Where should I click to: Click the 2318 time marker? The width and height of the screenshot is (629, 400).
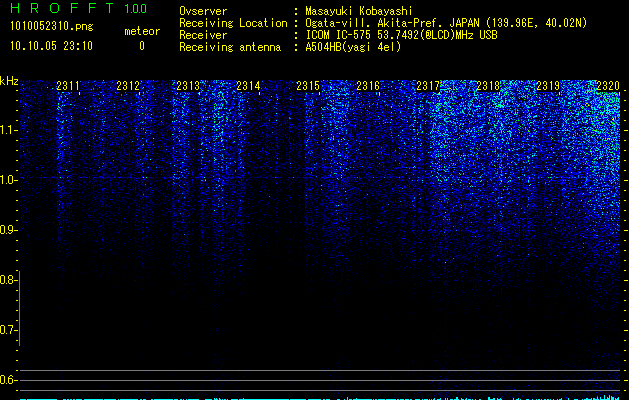(x=488, y=86)
